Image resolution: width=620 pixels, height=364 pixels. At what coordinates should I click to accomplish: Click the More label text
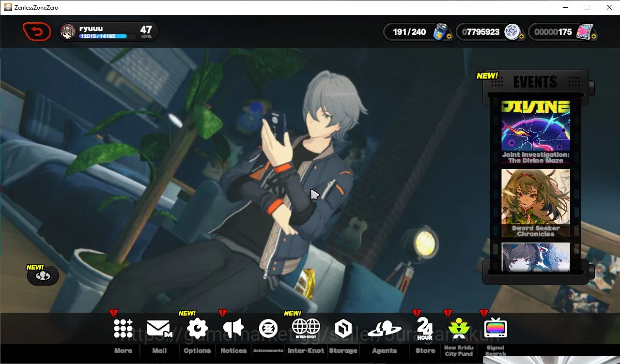click(x=123, y=350)
